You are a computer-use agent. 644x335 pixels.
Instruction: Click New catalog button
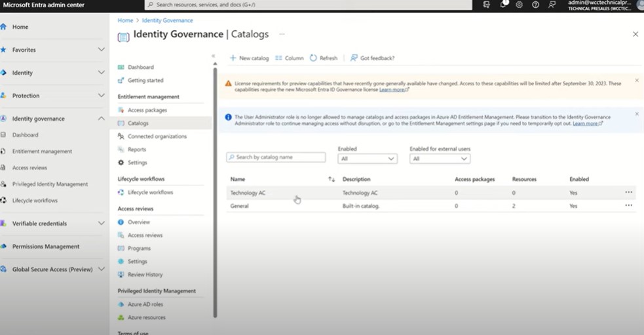[x=249, y=58]
